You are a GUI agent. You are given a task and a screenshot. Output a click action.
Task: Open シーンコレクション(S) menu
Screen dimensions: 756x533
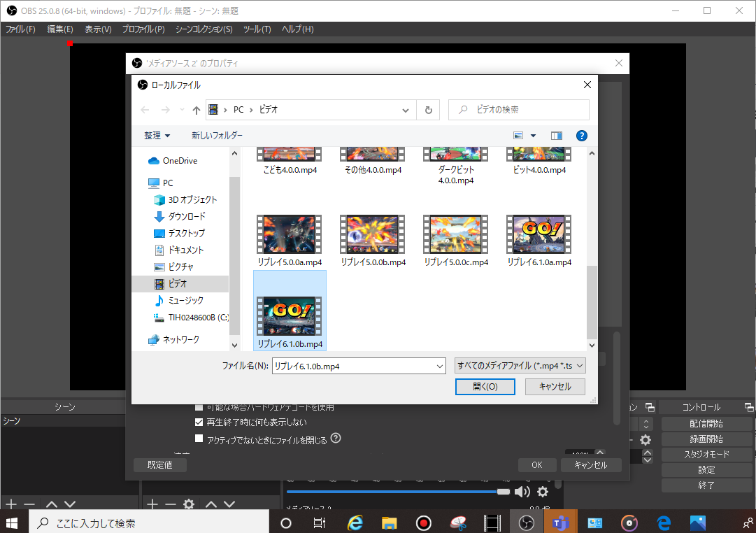click(x=204, y=29)
